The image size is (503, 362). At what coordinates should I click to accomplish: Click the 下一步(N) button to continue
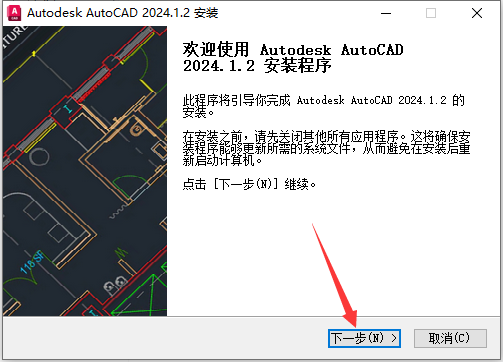pos(364,338)
